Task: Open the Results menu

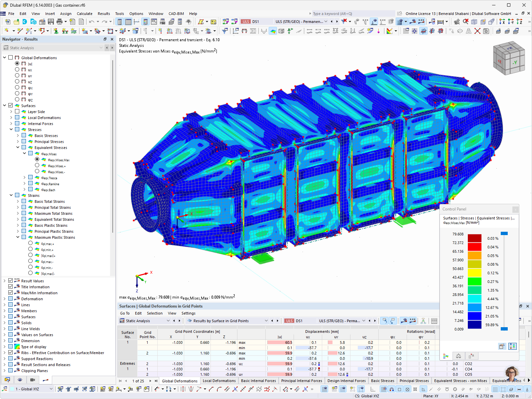Action: 104,14
